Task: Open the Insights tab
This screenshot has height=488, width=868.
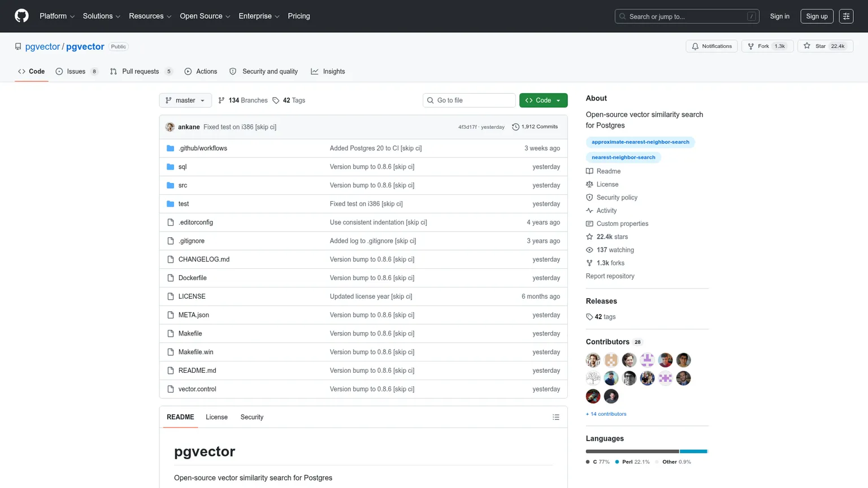Action: 328,72
